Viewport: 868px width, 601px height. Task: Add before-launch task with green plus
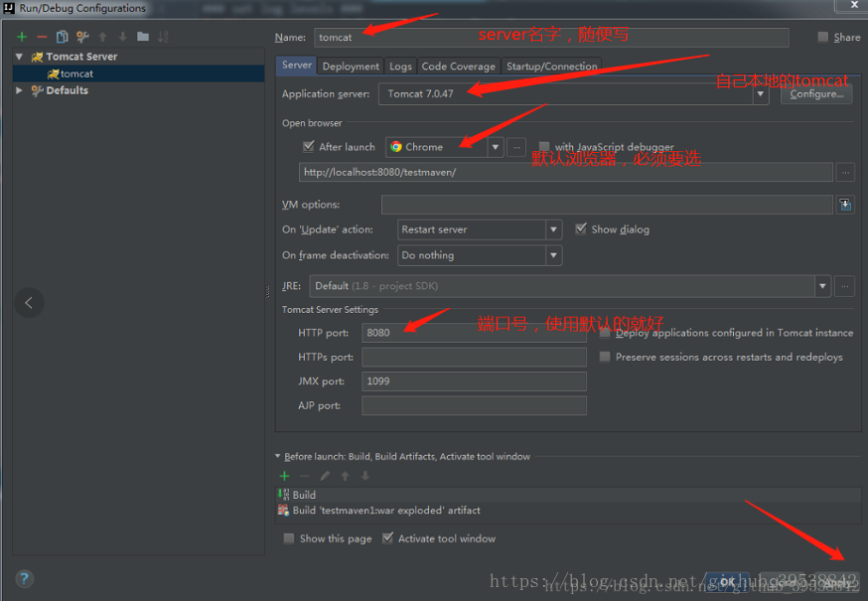coord(285,476)
